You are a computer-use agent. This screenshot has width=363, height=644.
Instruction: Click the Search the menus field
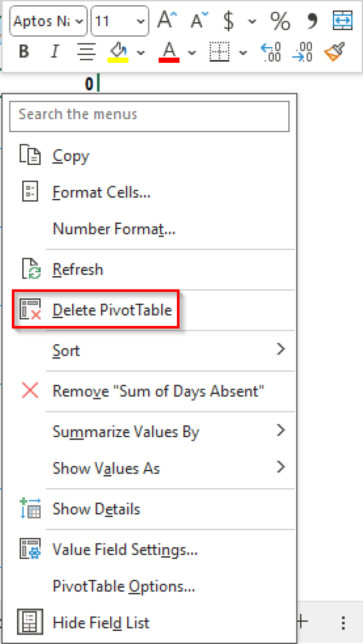(x=149, y=116)
